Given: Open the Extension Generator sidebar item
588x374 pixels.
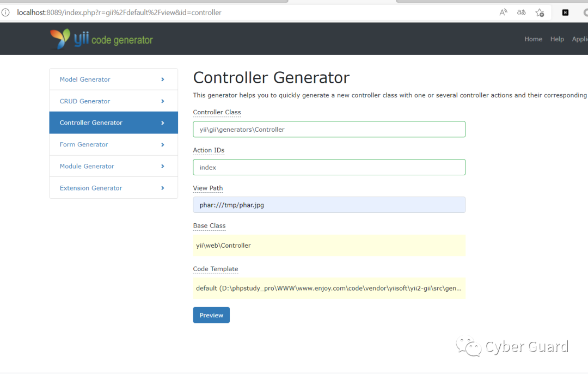Looking at the screenshot, I should pyautogui.click(x=113, y=188).
